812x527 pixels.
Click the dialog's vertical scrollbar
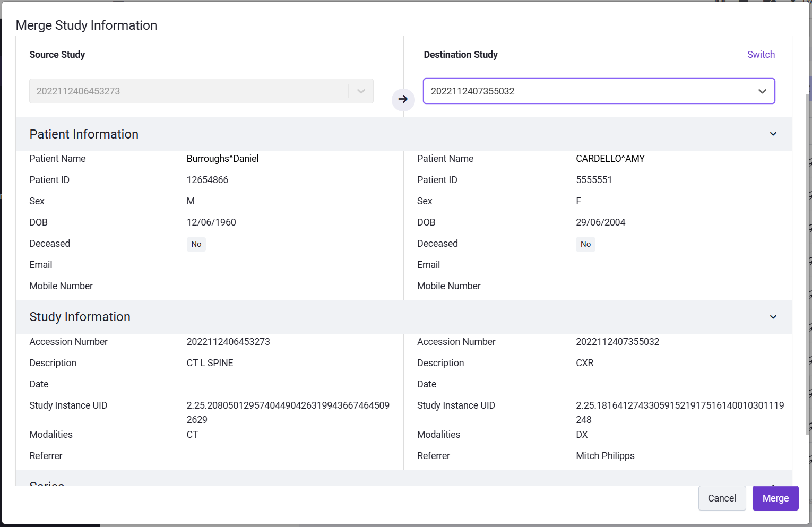(x=808, y=264)
